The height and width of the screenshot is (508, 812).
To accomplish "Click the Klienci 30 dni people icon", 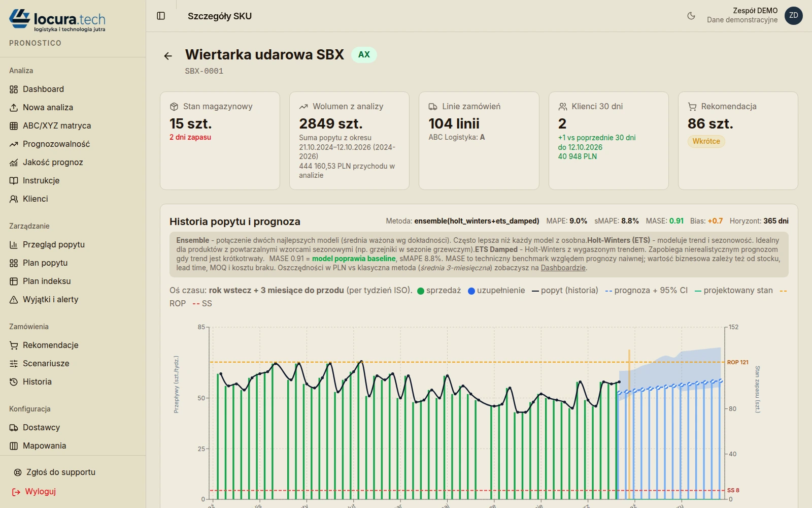I will click(x=563, y=107).
